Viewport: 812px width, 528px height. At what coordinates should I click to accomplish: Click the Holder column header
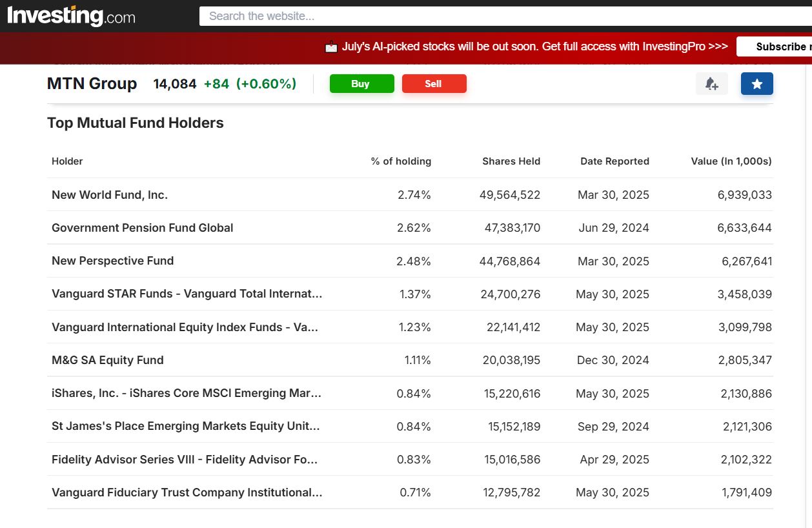(x=67, y=161)
